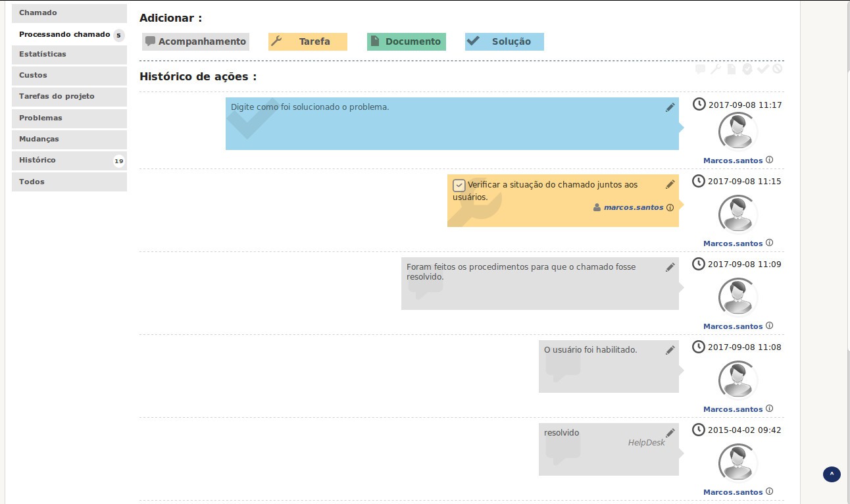Open Marcos.santos link under 11:17 entry
The width and height of the screenshot is (850, 504).
(x=733, y=161)
